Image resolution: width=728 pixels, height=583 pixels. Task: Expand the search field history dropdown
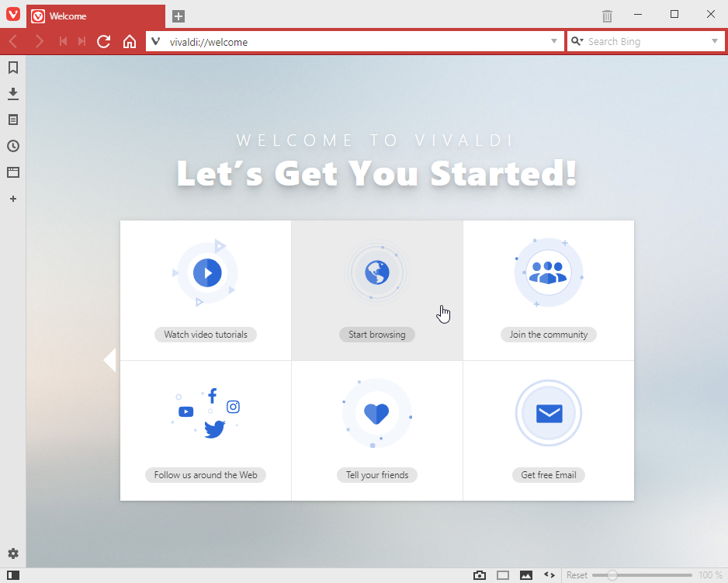click(x=715, y=41)
